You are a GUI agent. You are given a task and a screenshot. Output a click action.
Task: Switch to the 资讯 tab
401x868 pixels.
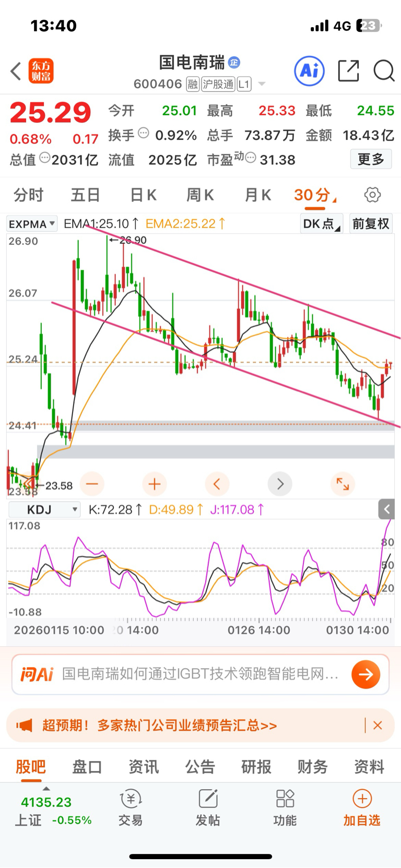pyautogui.click(x=144, y=767)
